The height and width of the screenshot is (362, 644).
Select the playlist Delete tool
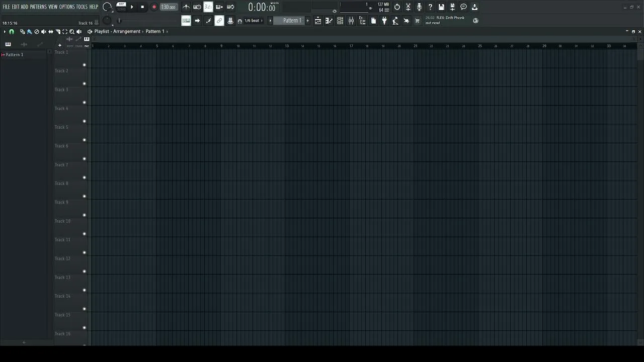(x=36, y=32)
